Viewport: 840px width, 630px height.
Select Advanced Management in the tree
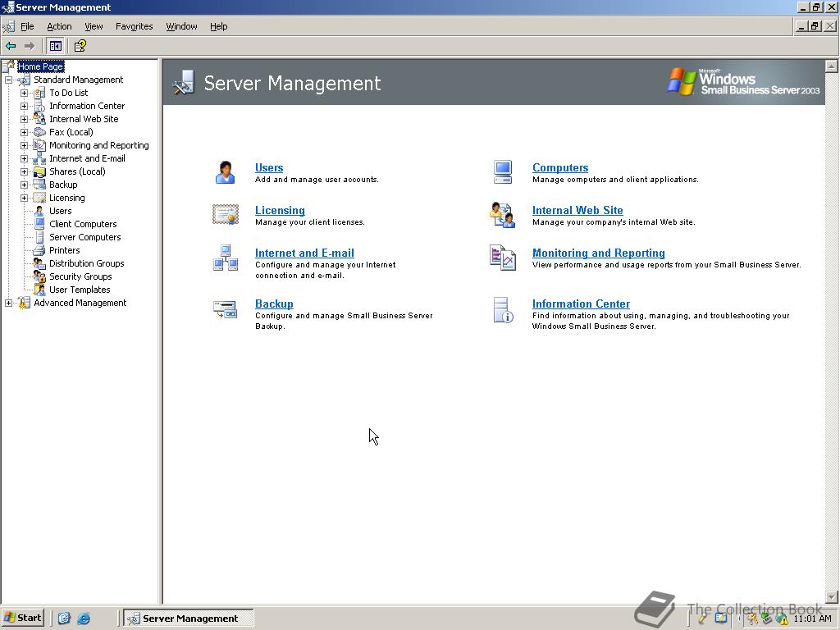coord(80,303)
